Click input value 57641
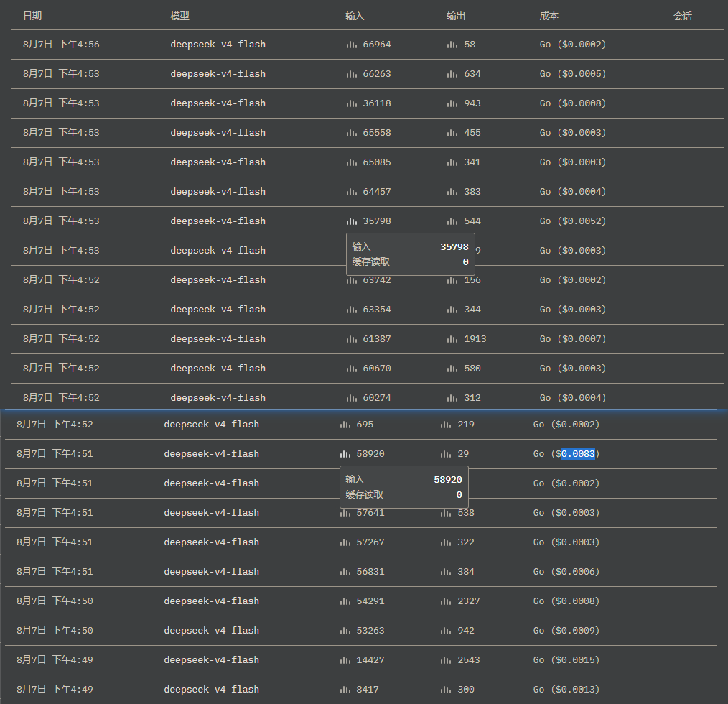728x704 pixels. [370, 513]
